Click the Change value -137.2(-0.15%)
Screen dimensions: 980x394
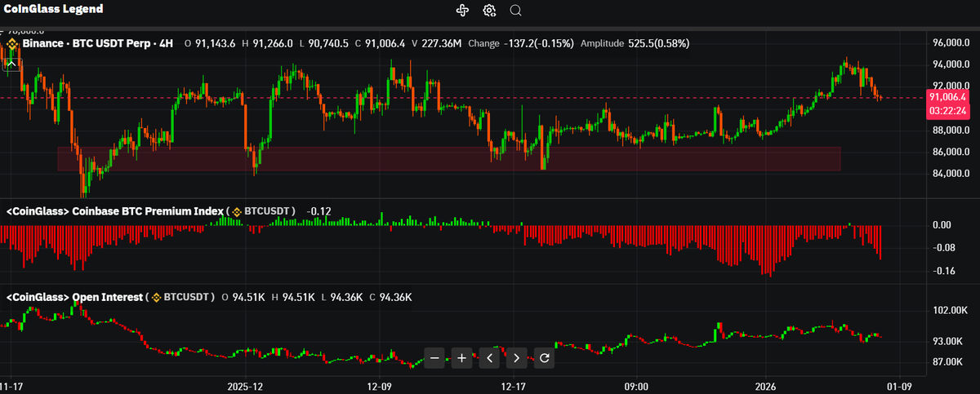point(539,43)
